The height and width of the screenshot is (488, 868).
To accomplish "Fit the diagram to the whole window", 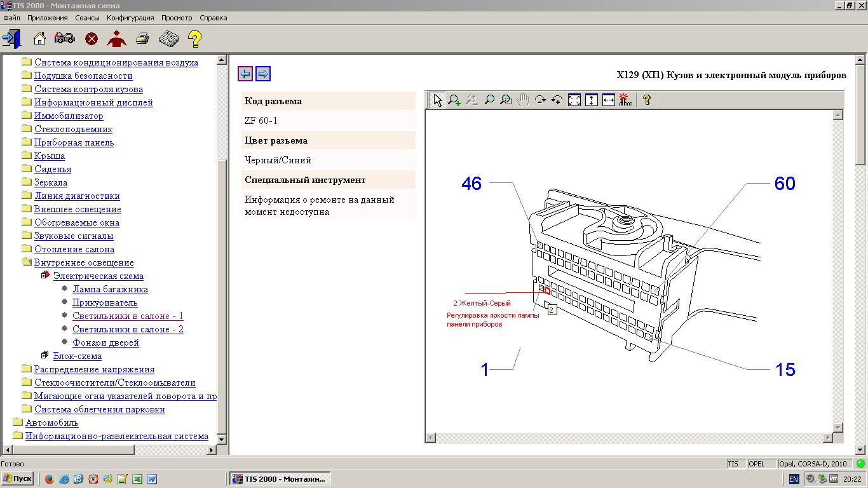I will click(574, 100).
